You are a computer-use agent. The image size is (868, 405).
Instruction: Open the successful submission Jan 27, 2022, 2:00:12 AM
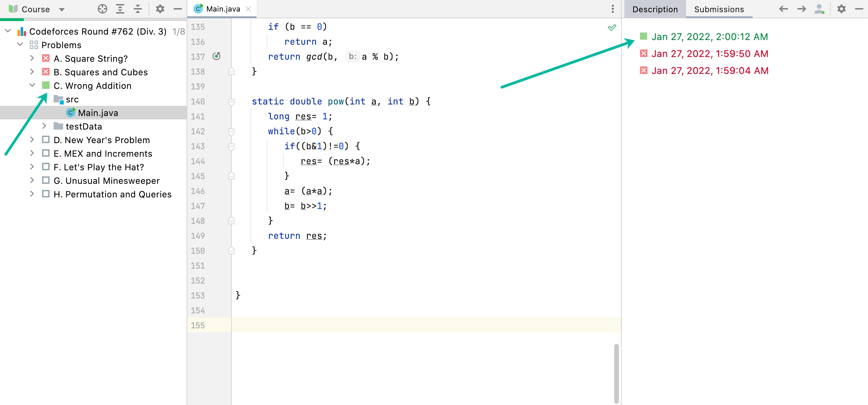[710, 37]
